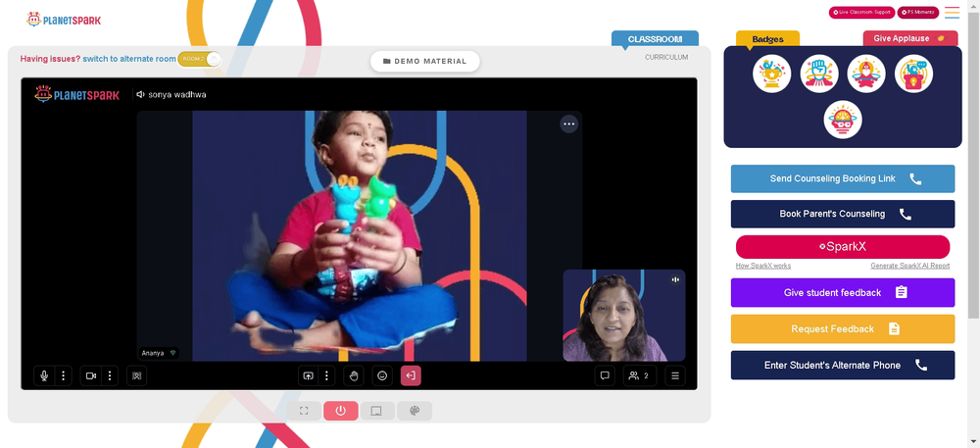Click the Give Applause button
980x448 pixels.
tap(910, 39)
